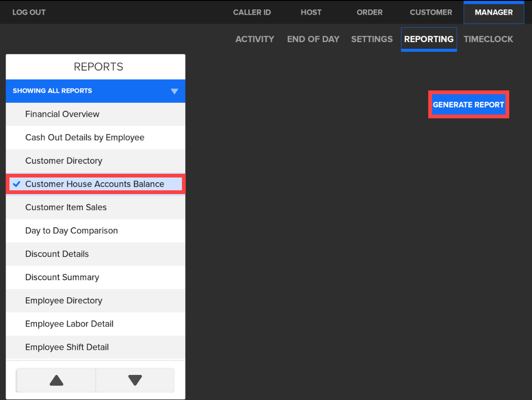Open manager Settings
Image resolution: width=532 pixels, height=400 pixels.
click(x=371, y=39)
